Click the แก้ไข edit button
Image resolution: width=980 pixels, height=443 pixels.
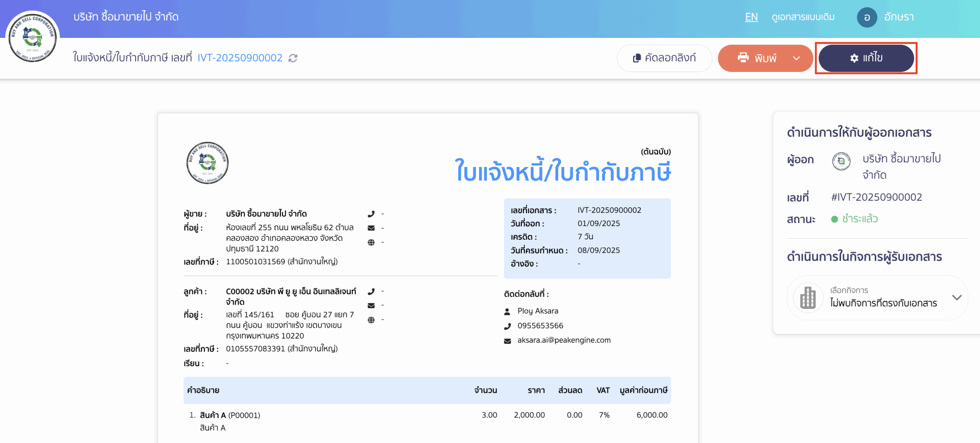pyautogui.click(x=866, y=58)
